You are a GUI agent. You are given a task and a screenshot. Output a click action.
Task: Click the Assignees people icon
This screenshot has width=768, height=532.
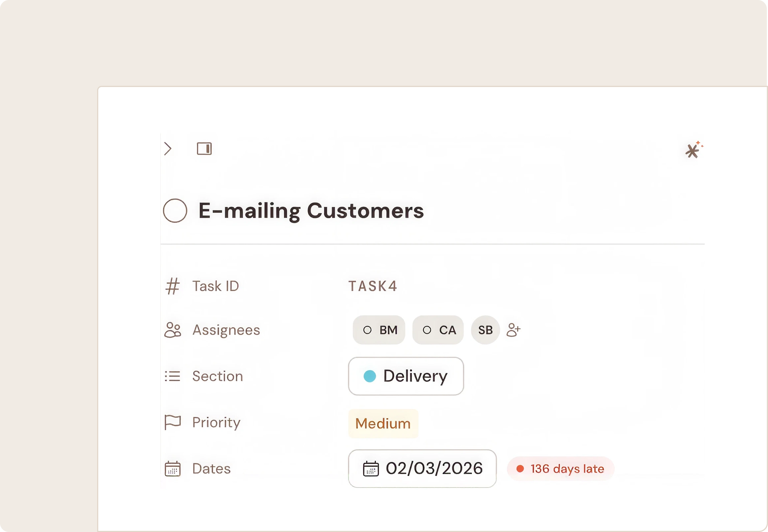click(173, 330)
